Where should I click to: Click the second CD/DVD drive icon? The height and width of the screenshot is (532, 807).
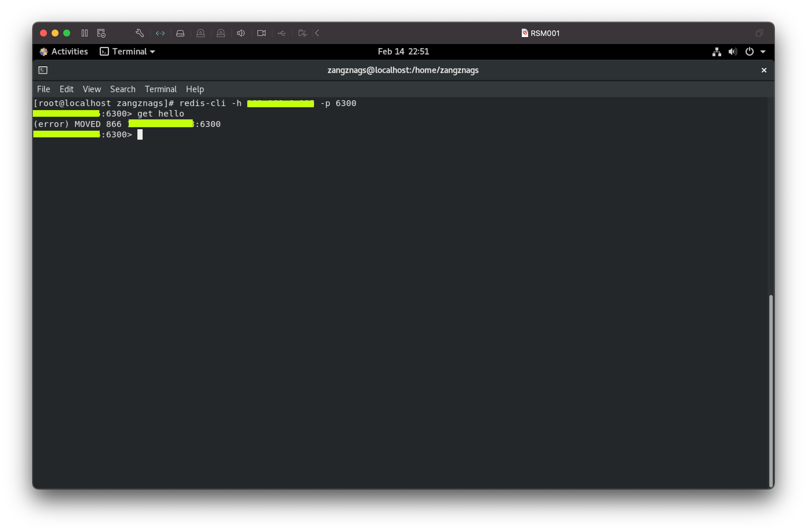[221, 33]
